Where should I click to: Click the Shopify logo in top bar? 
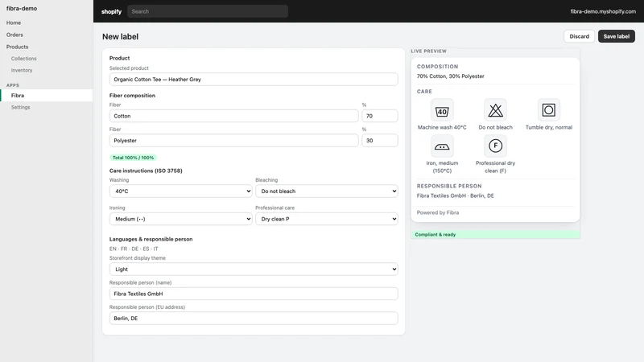111,11
